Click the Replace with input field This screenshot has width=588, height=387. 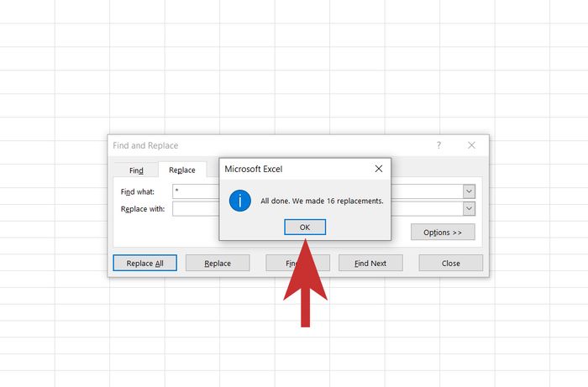[323, 209]
